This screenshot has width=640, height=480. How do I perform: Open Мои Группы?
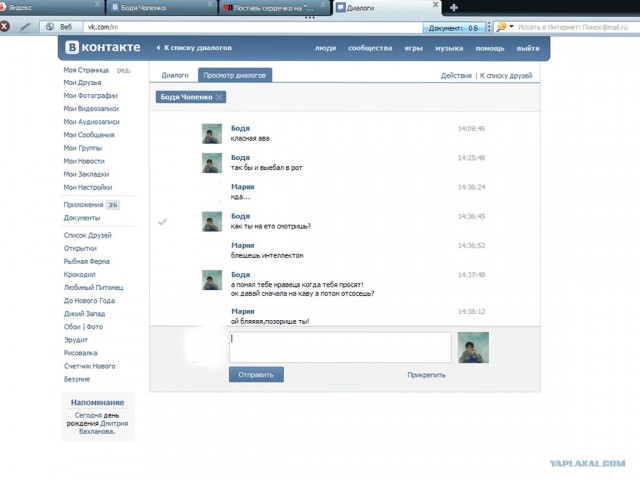click(x=82, y=148)
